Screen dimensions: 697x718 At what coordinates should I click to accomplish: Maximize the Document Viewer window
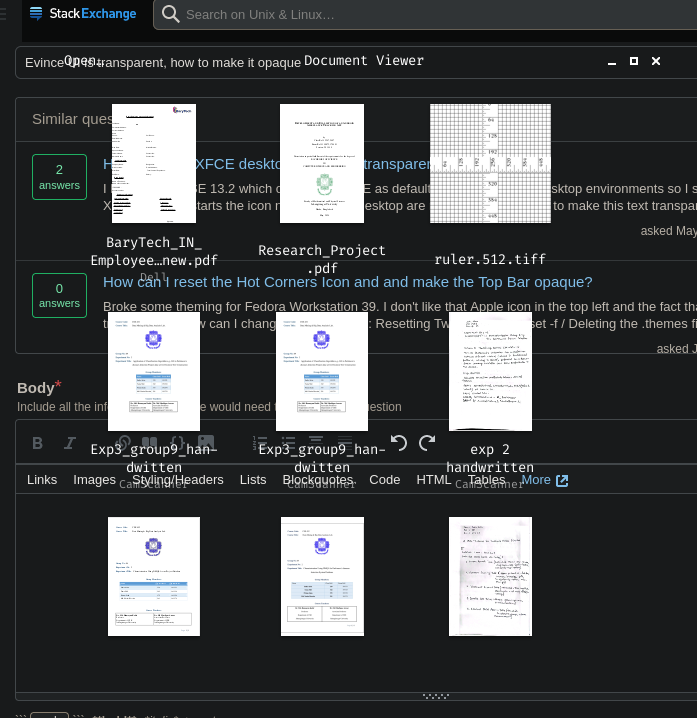pos(634,61)
